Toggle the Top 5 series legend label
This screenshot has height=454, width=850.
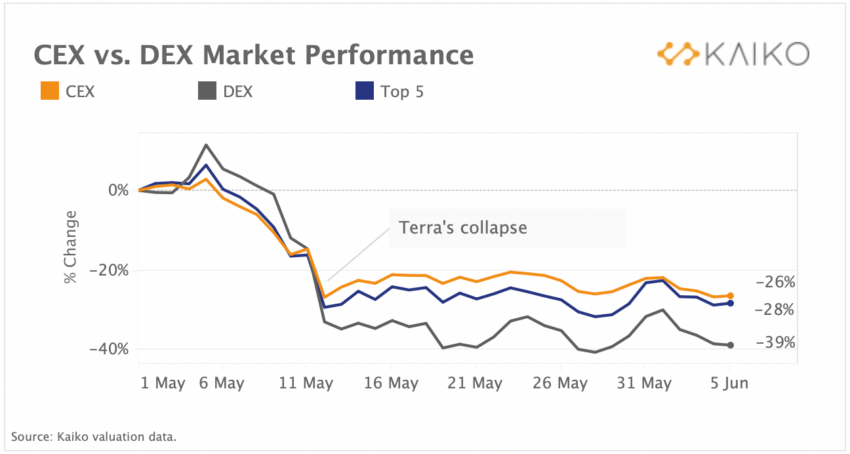pyautogui.click(x=402, y=92)
